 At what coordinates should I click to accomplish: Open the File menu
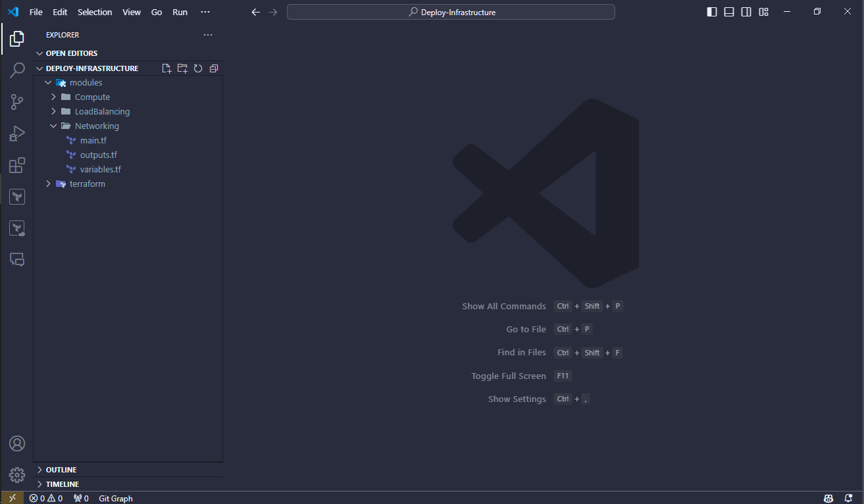36,12
